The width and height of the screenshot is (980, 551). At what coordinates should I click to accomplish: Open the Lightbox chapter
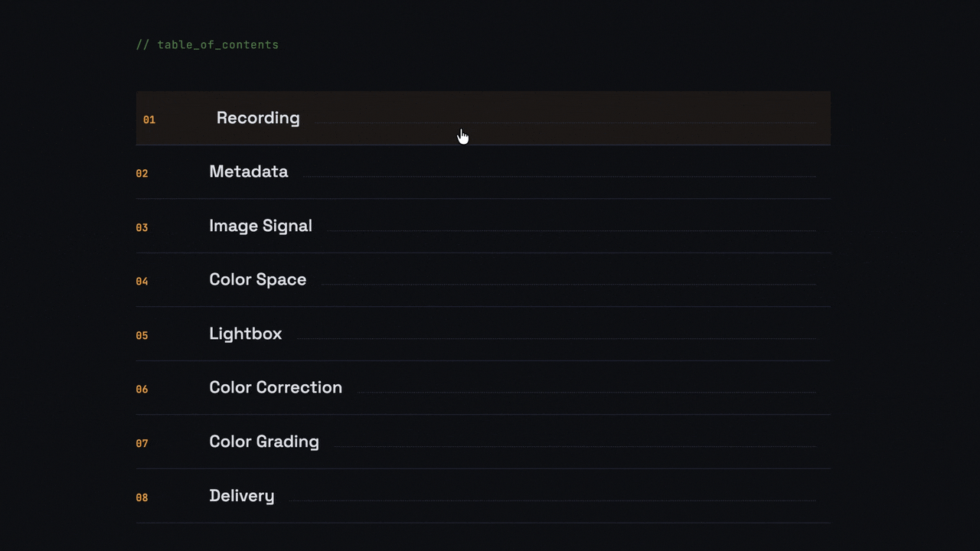(x=245, y=334)
